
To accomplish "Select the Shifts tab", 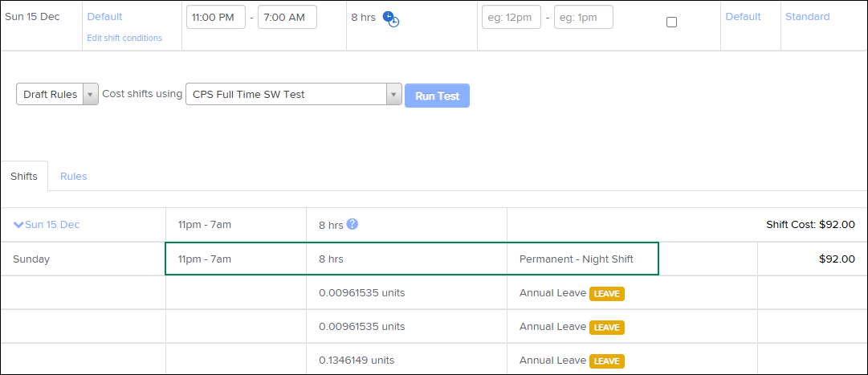I will tap(24, 176).
